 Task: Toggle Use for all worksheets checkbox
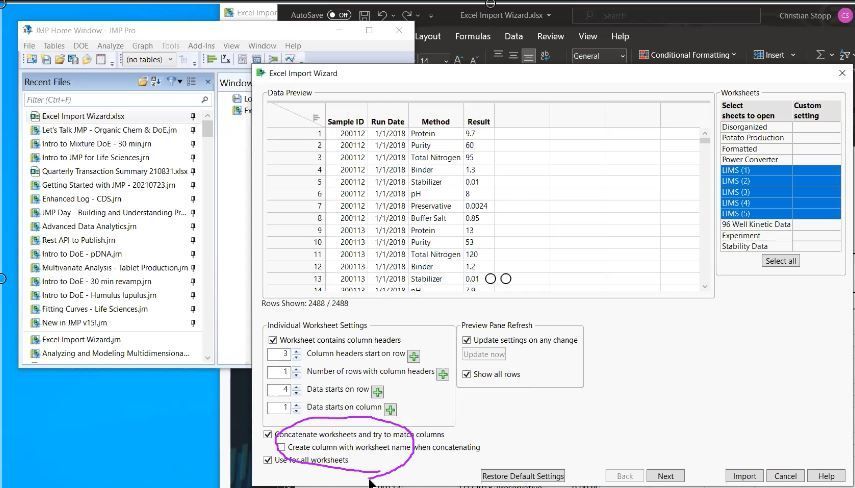click(268, 460)
